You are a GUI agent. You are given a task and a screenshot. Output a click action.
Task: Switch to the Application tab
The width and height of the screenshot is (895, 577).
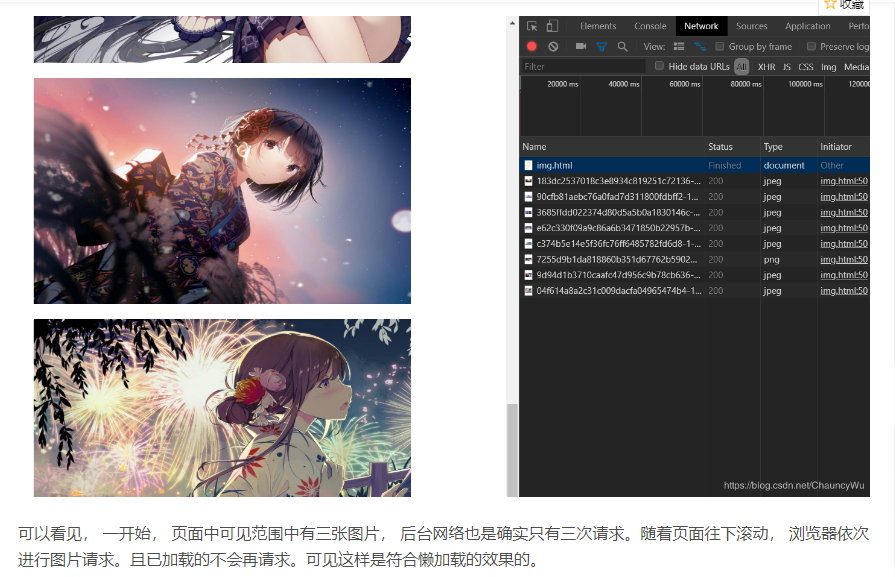pos(808,26)
